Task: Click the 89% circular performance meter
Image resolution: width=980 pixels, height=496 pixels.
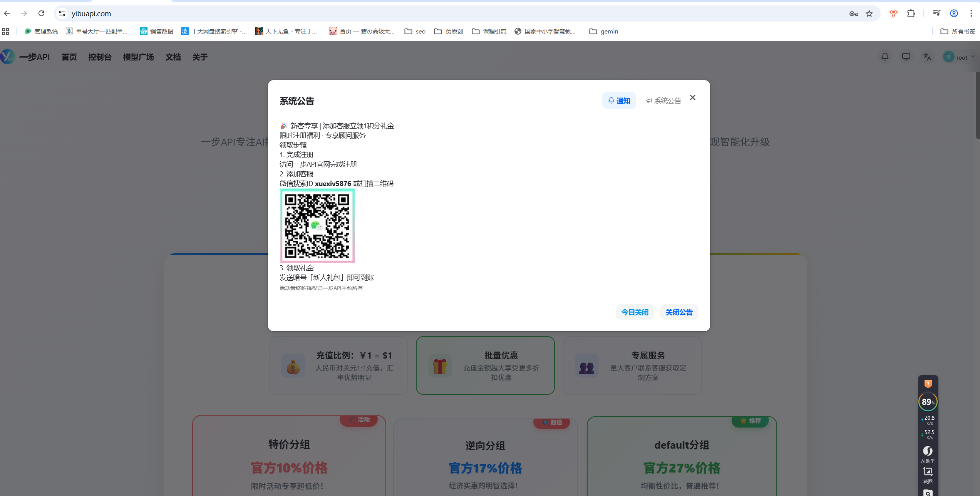Action: tap(928, 402)
